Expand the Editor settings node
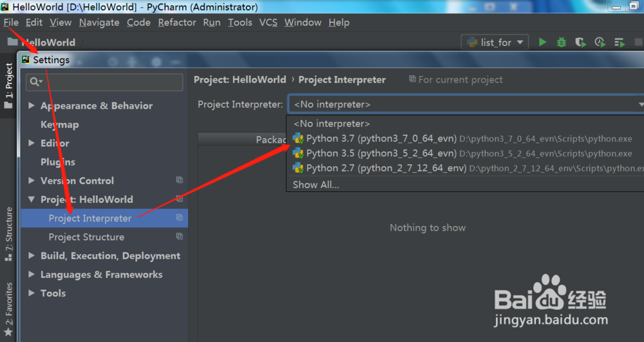 31,143
